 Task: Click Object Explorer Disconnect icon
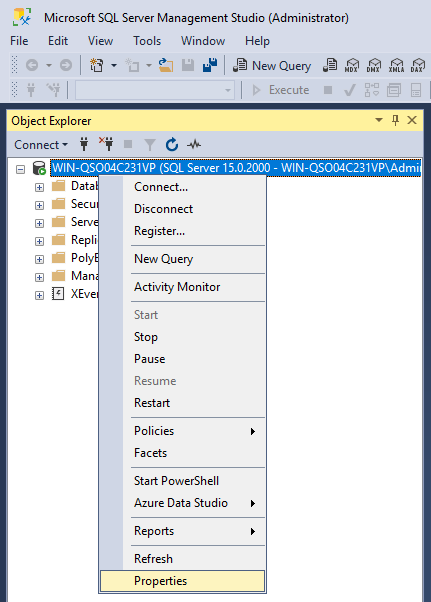click(x=106, y=144)
